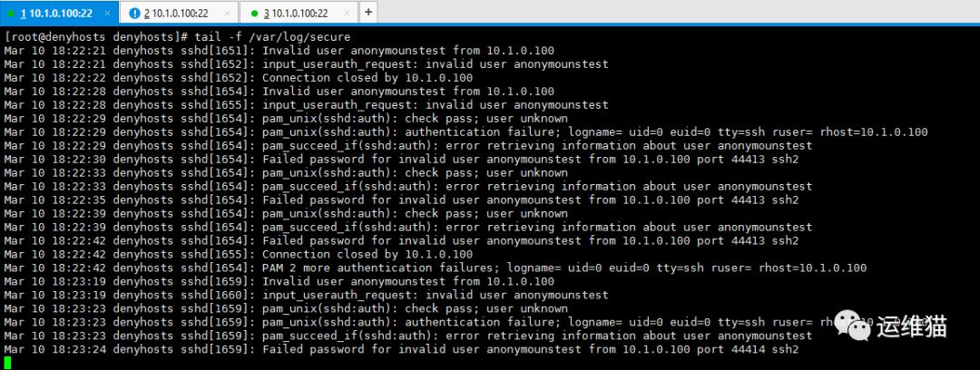
Task: Click the green terminal cursor block
Action: [7, 364]
